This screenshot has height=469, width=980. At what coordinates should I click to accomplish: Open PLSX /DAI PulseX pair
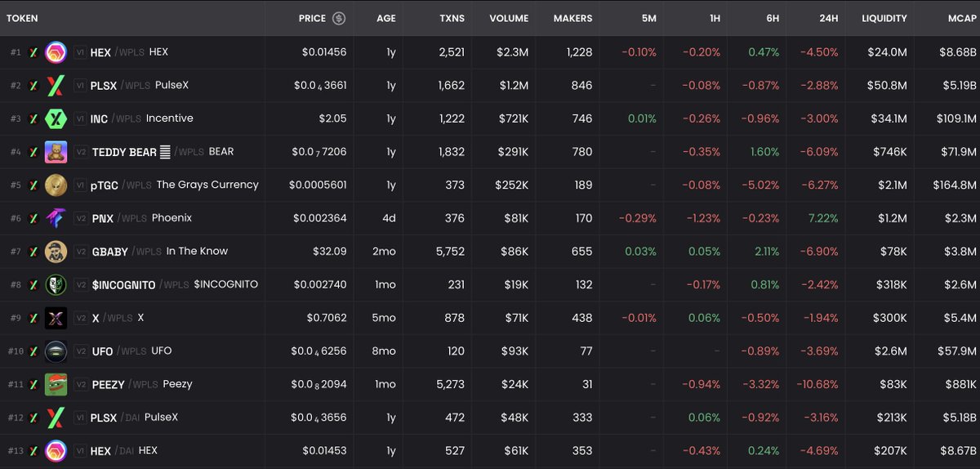click(x=134, y=418)
